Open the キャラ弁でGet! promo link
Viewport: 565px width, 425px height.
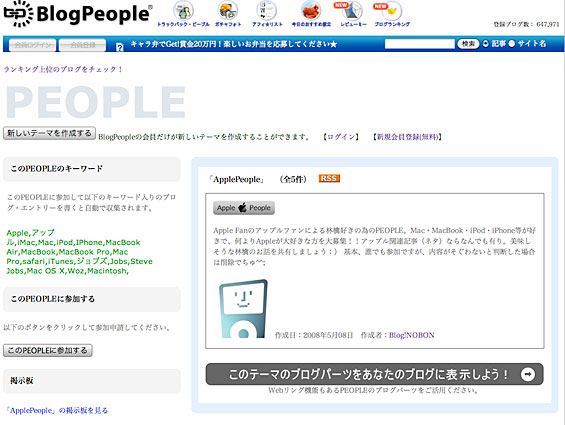point(234,44)
